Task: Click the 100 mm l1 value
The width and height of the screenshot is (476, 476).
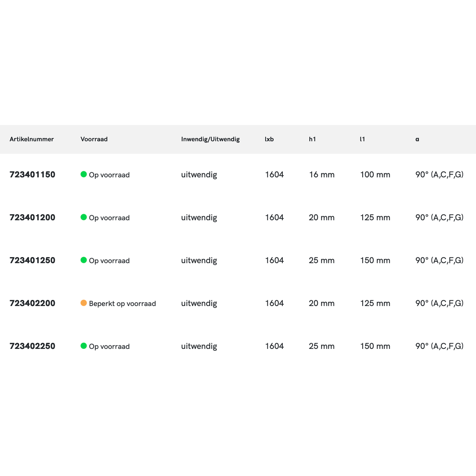Action: click(x=375, y=175)
